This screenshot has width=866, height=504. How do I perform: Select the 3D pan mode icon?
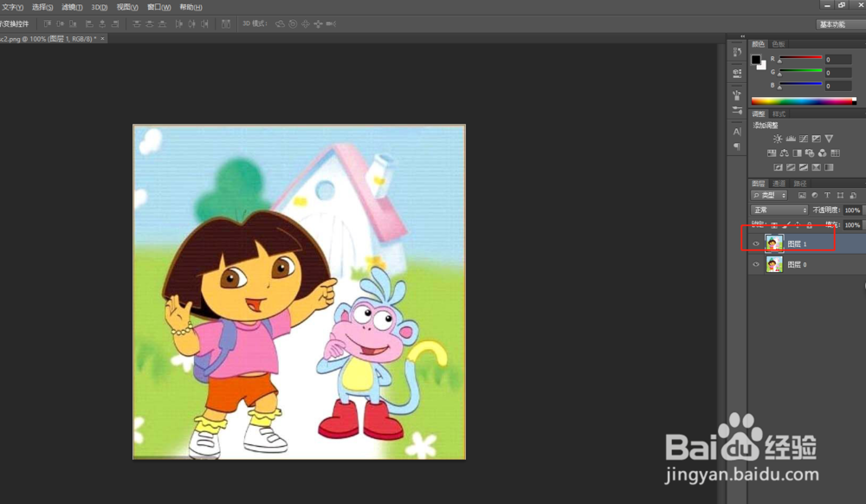tap(306, 23)
